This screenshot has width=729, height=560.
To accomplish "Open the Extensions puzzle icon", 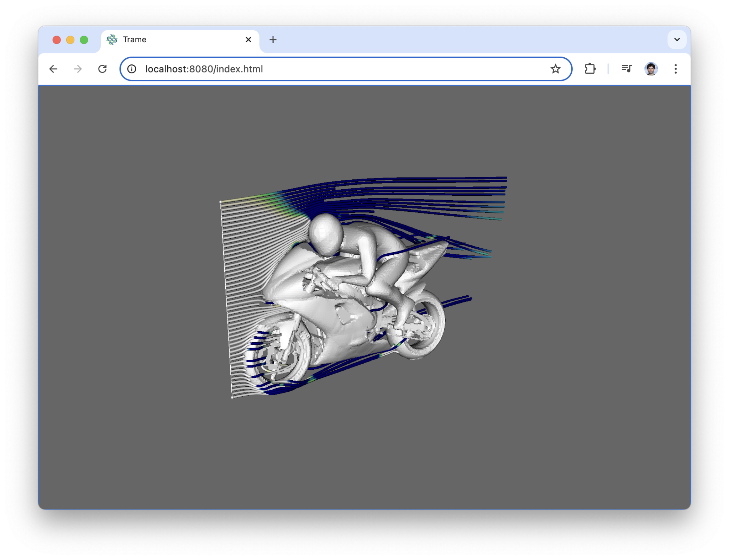I will coord(590,69).
